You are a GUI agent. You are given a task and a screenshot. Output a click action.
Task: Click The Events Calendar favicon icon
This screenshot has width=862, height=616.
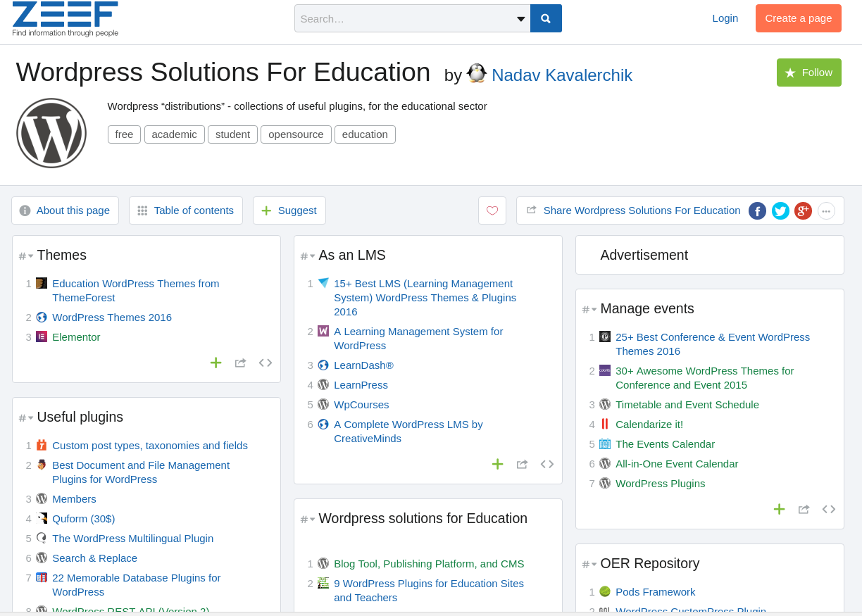[605, 444]
